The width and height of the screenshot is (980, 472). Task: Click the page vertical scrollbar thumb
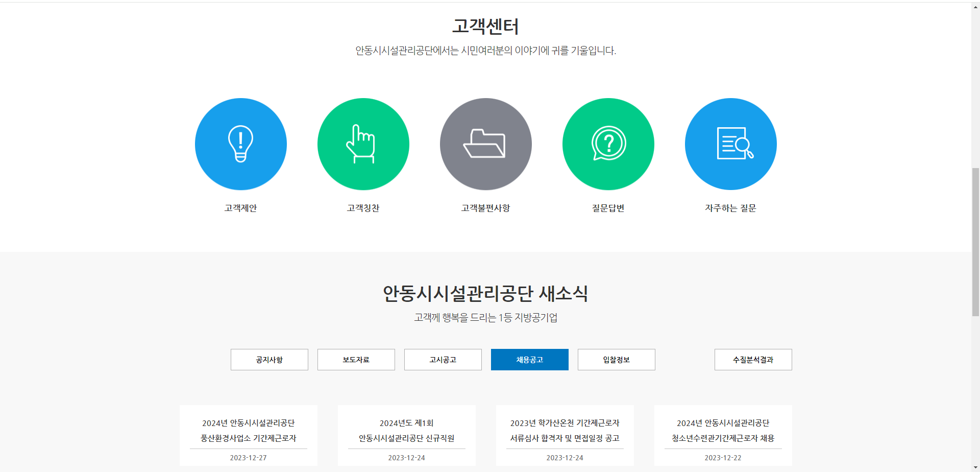pyautogui.click(x=975, y=242)
